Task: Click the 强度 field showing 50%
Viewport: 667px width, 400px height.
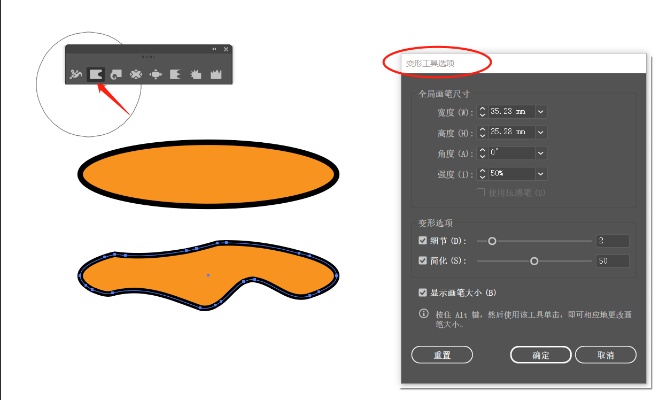Action: [511, 174]
